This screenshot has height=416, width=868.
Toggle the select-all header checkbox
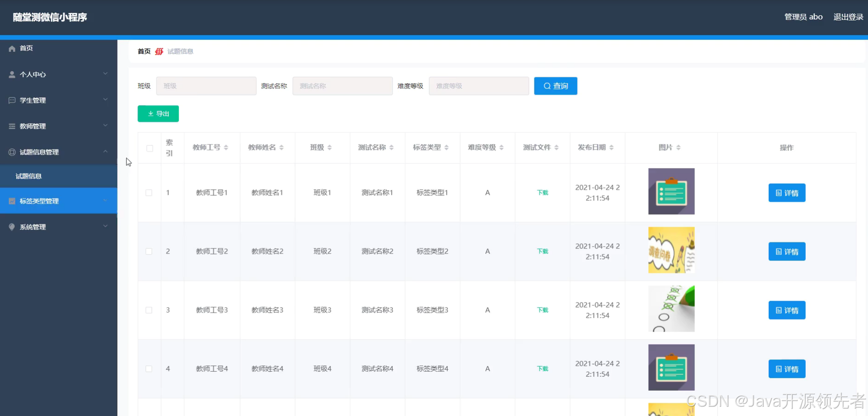click(150, 148)
